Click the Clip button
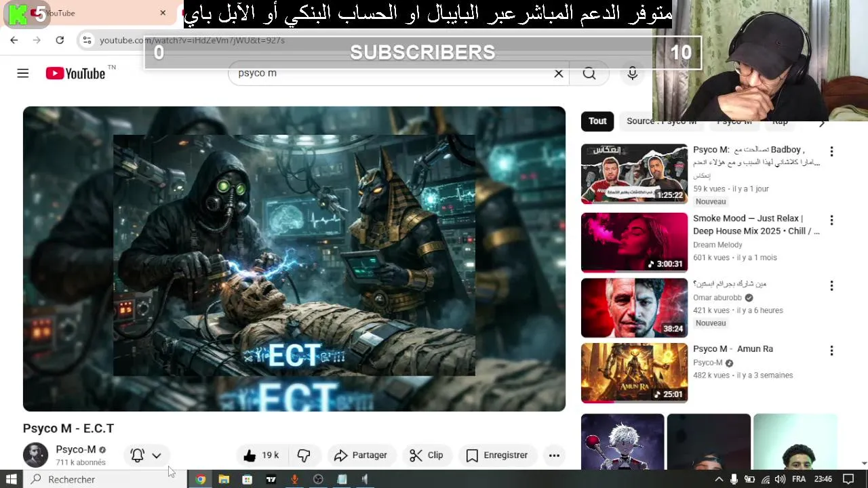This screenshot has width=868, height=488. (x=427, y=455)
